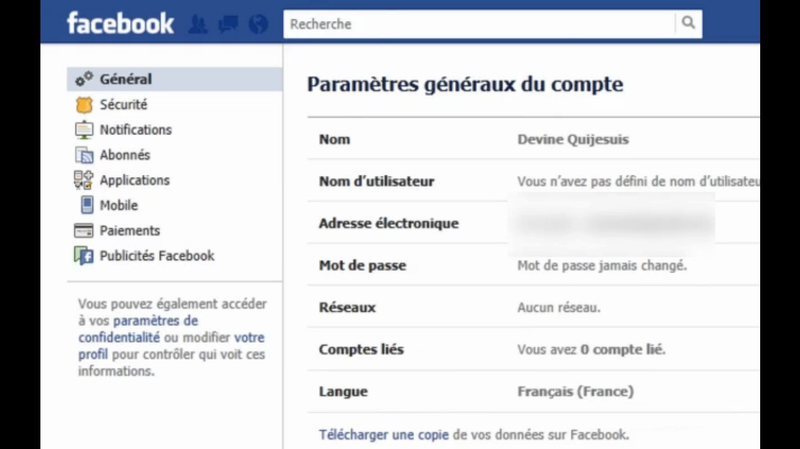Click the Paiements card icon
The width and height of the screenshot is (800, 449).
[x=84, y=231]
